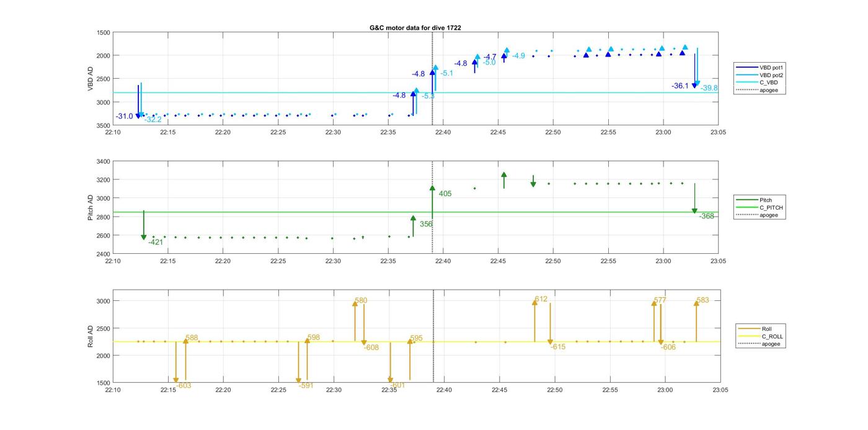Click the '3400' tick on Pitch axis
The width and height of the screenshot is (868, 430).
click(x=104, y=161)
